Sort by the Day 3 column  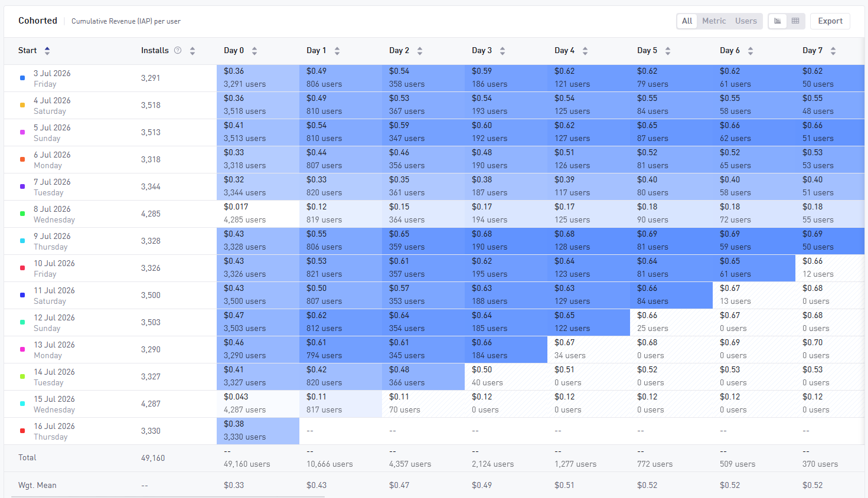(x=502, y=51)
